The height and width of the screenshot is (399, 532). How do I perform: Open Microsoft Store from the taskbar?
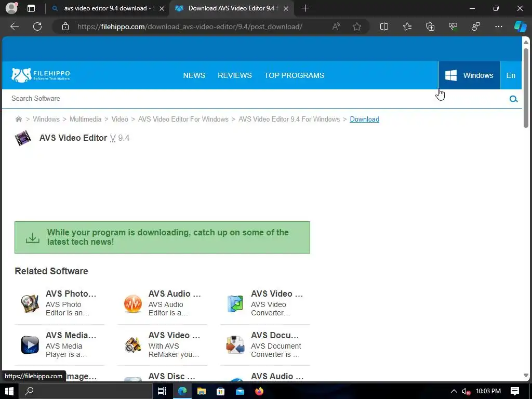(x=220, y=391)
